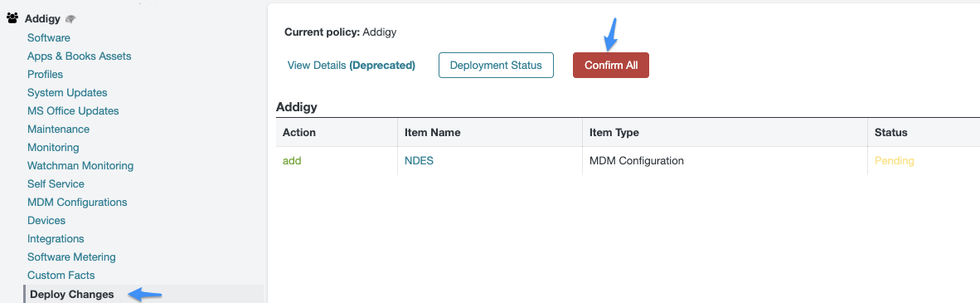Click the Addigy policy group icon

12,19
